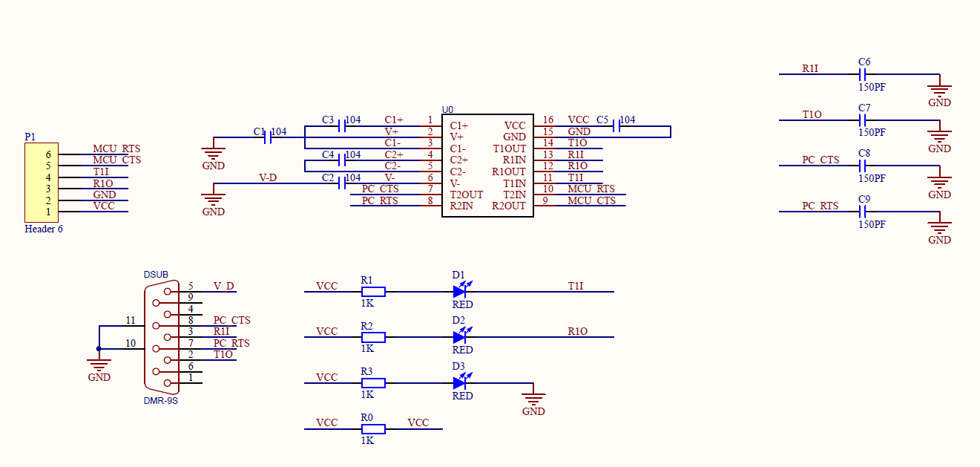Select "T2OUT" pin name inside U0
The height and width of the screenshot is (467, 980).
467,195
